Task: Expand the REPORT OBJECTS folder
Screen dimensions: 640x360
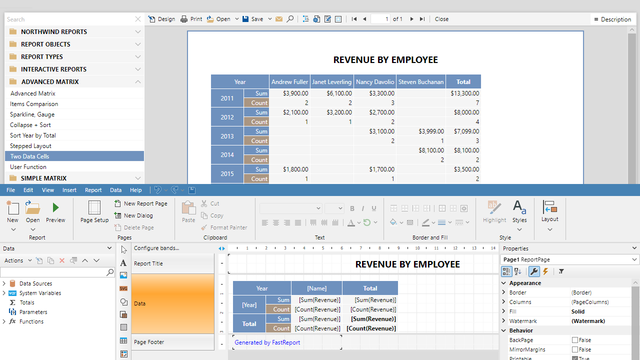Action: coord(138,44)
